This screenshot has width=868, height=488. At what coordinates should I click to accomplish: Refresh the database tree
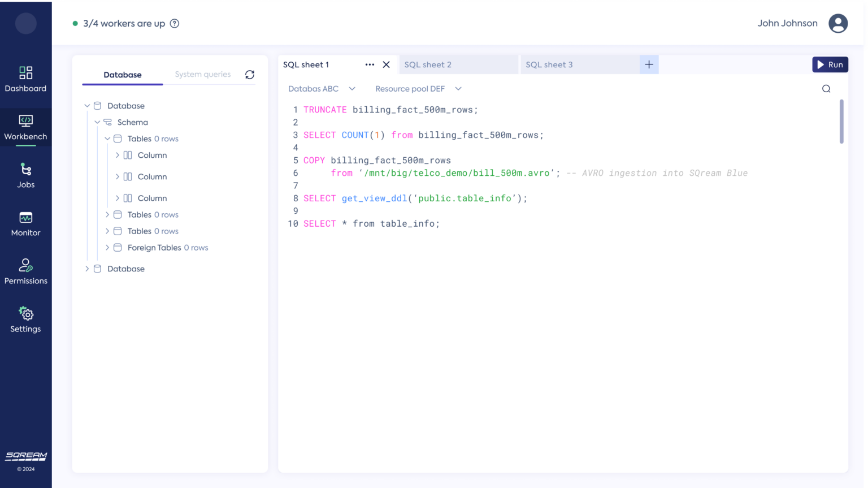point(250,75)
